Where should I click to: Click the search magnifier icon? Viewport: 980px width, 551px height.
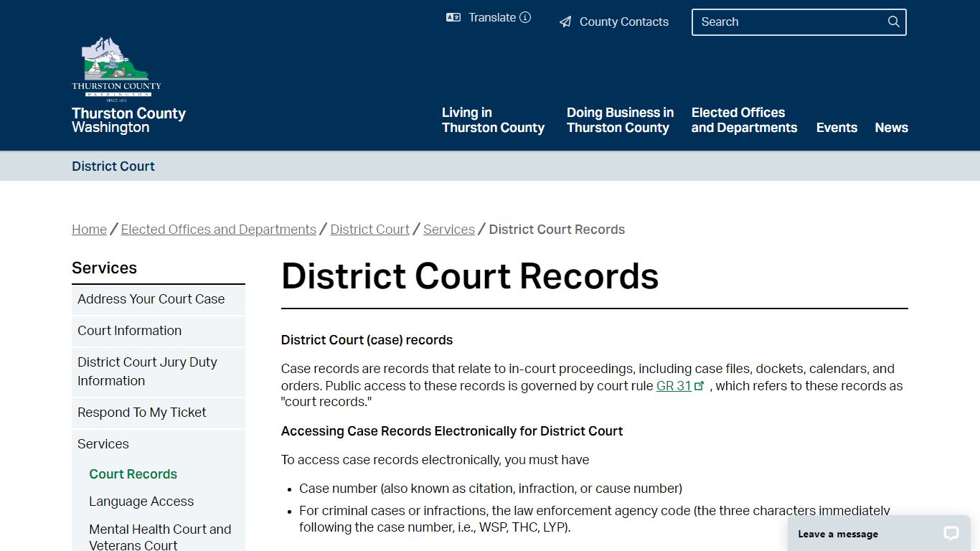(x=893, y=22)
